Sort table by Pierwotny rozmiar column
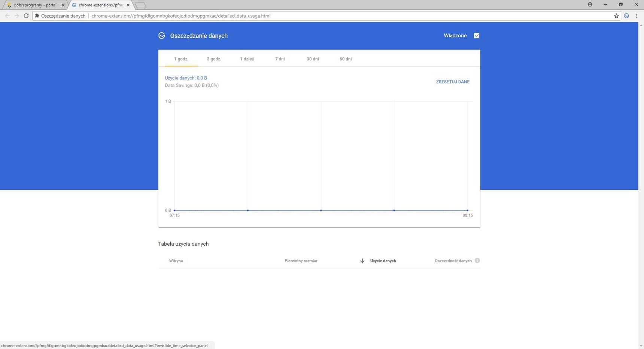The image size is (644, 349). point(301,261)
